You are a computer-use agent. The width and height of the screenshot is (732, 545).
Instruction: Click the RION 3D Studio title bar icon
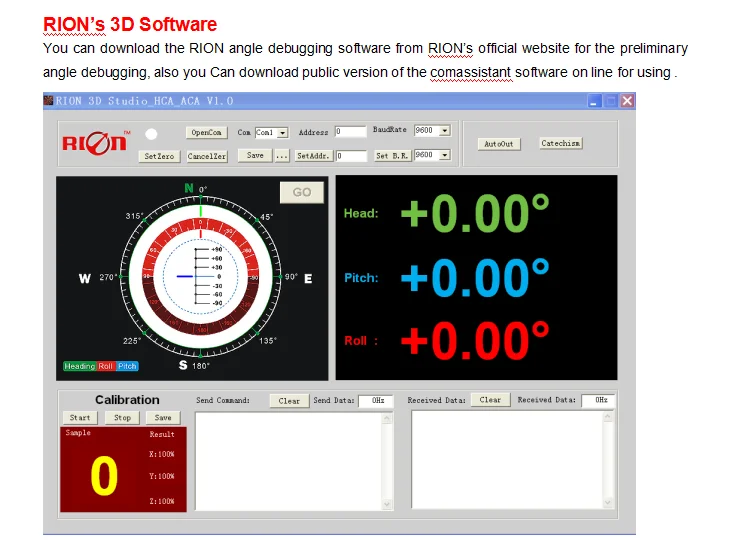48,100
